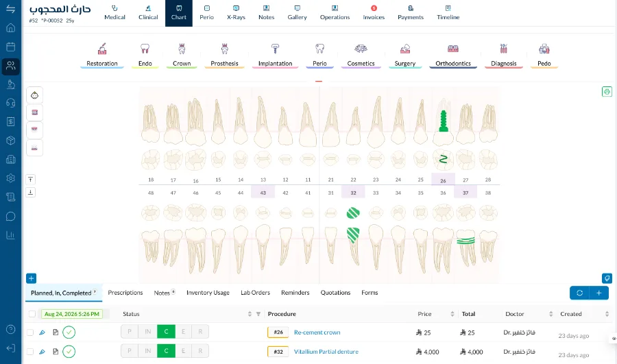Viewport: 617px width, 364px height.
Task: Refresh the procedures list
Action: pos(579,293)
